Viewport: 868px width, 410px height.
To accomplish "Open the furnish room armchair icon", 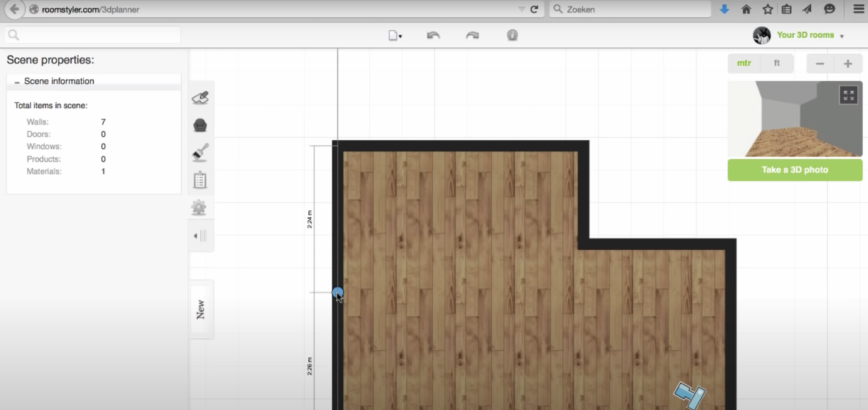I will point(200,125).
